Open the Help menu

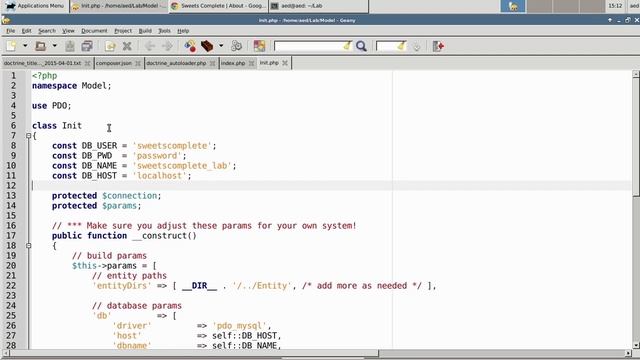point(183,31)
